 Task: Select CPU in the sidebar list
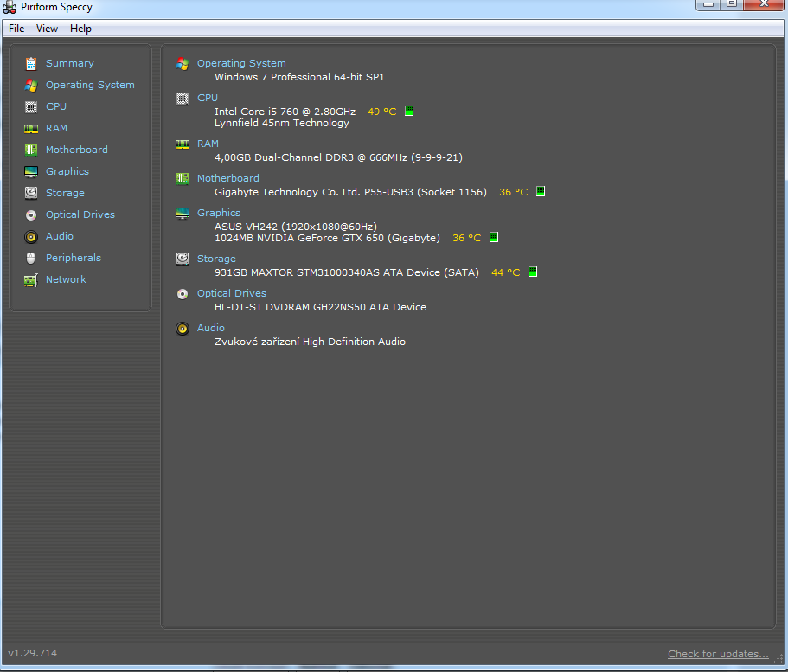tap(55, 106)
